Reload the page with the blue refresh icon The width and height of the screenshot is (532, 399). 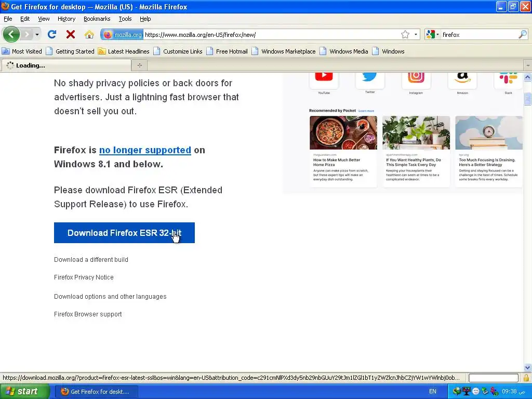[52, 34]
